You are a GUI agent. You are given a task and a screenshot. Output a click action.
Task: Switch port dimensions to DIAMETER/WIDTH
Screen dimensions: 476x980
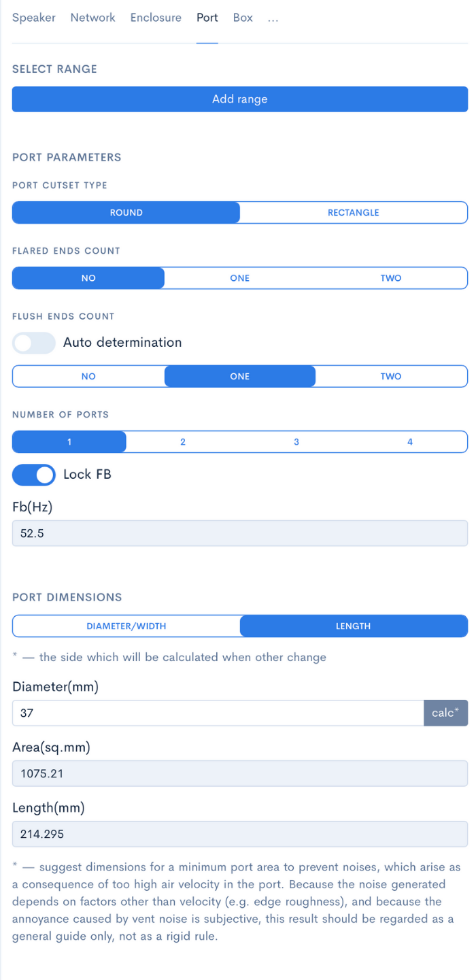pos(126,626)
